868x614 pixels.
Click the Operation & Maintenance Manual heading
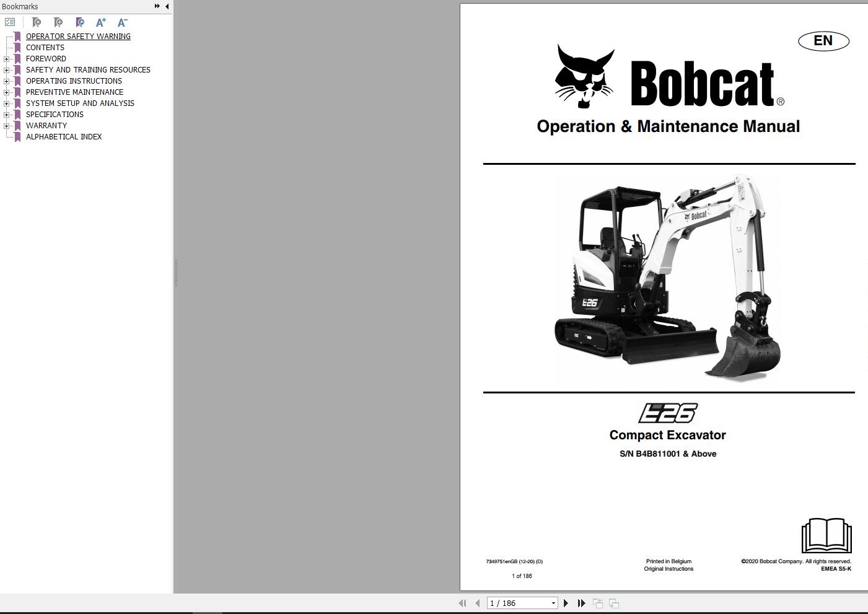point(669,126)
